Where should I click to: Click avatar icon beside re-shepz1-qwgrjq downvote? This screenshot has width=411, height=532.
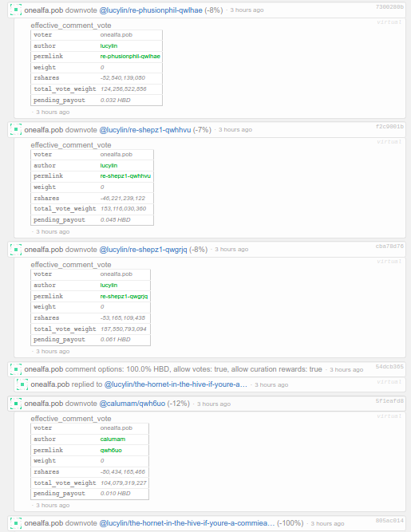tap(16, 250)
